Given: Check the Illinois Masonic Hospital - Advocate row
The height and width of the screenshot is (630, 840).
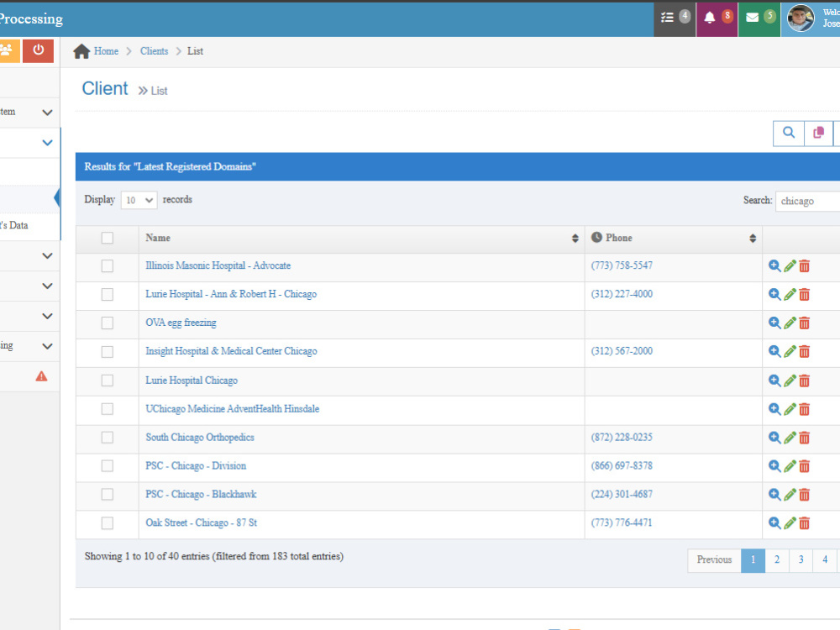Looking at the screenshot, I should 108,265.
